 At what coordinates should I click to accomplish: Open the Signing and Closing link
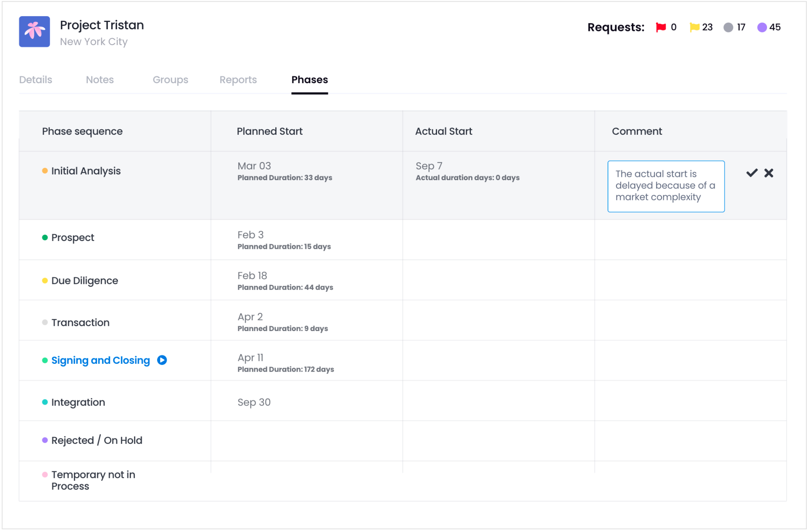(x=101, y=360)
